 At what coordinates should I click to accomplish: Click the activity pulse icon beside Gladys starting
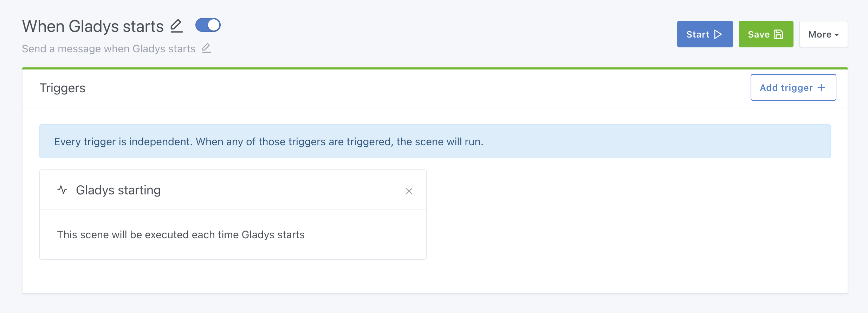[x=62, y=190]
